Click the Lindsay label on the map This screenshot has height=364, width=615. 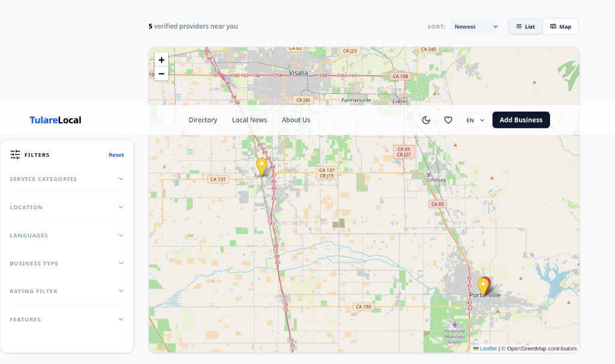[x=437, y=180]
